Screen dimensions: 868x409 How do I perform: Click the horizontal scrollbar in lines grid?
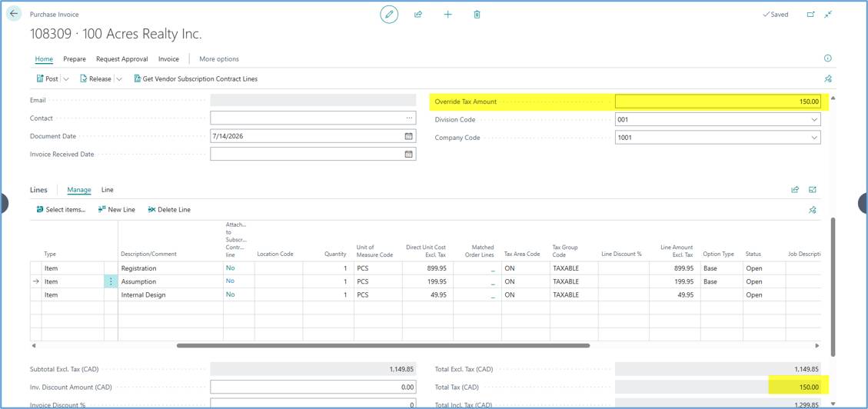click(383, 345)
